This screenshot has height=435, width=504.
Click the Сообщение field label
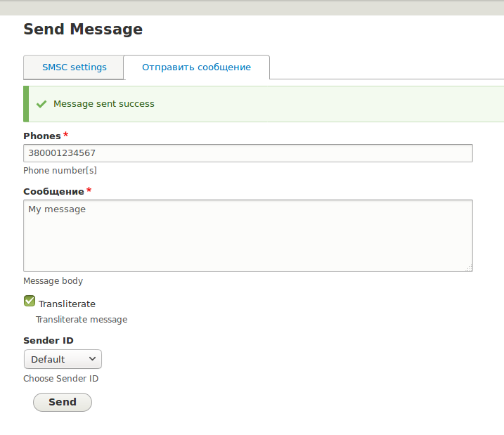[53, 191]
